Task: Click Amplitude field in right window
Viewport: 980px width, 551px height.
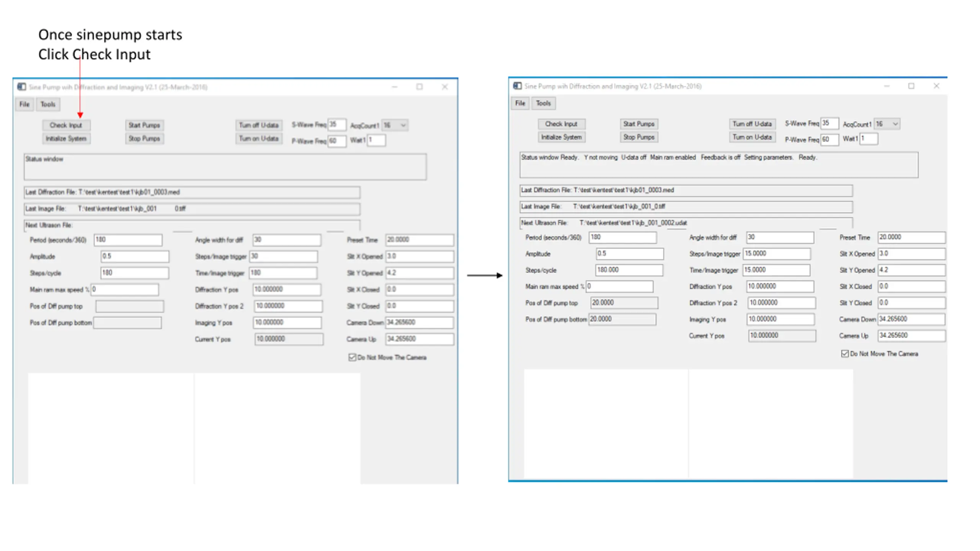Action: click(x=630, y=254)
